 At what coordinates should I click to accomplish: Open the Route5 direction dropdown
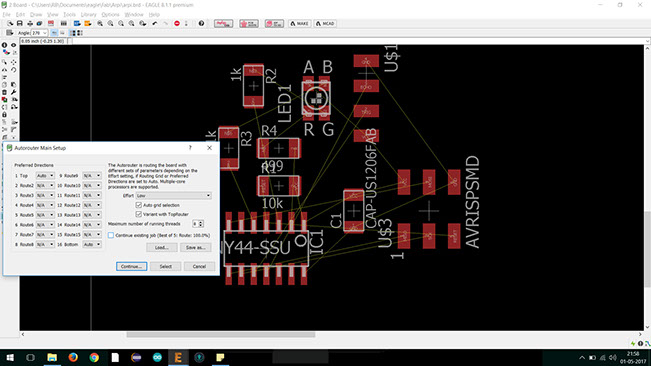click(45, 215)
